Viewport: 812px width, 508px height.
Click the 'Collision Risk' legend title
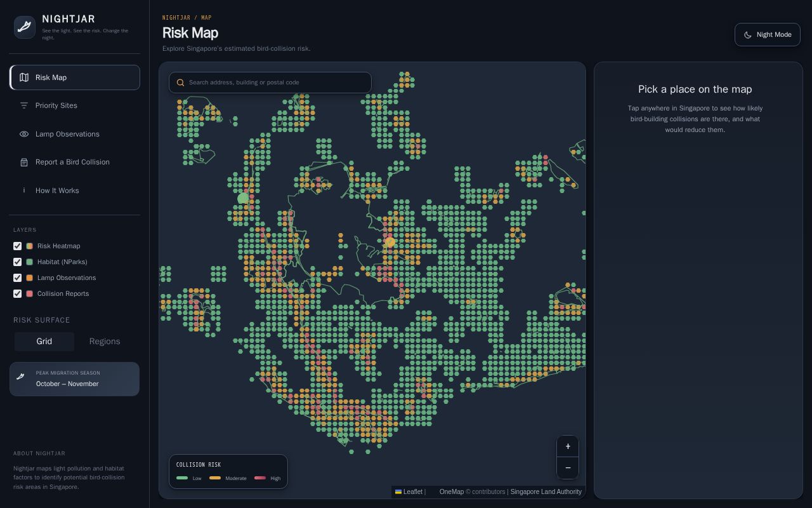coord(199,465)
